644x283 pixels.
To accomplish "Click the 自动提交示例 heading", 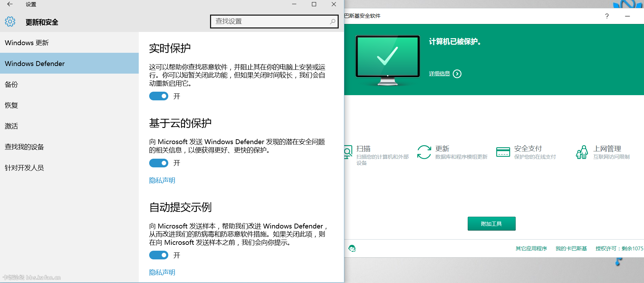I will [180, 207].
